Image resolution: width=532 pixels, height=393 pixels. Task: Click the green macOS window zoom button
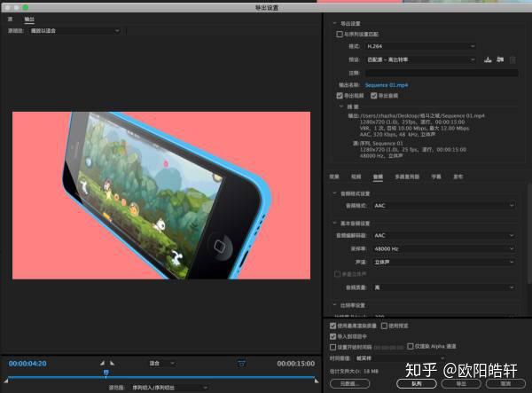26,7
